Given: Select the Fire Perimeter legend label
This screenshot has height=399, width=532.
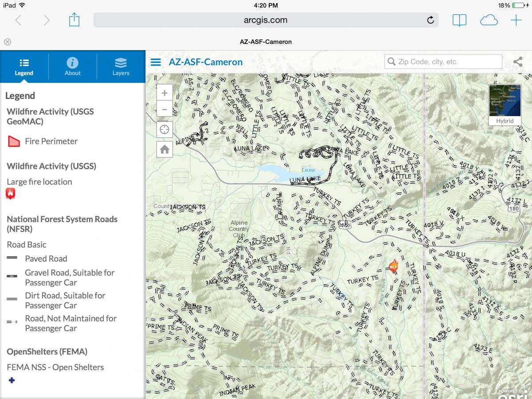Looking at the screenshot, I should (51, 141).
